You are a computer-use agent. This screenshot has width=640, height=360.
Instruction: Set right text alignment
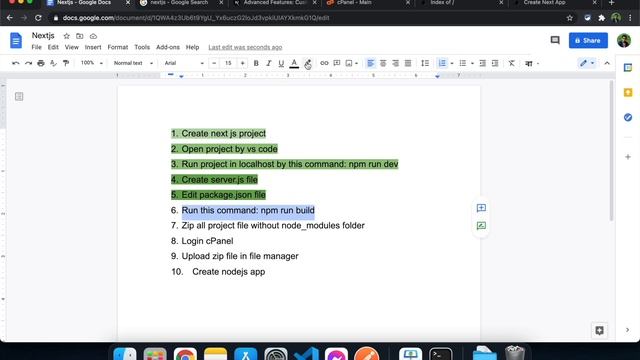tap(396, 63)
